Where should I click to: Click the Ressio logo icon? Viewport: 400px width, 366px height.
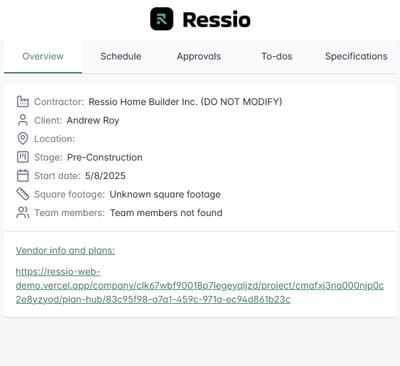coord(162,19)
